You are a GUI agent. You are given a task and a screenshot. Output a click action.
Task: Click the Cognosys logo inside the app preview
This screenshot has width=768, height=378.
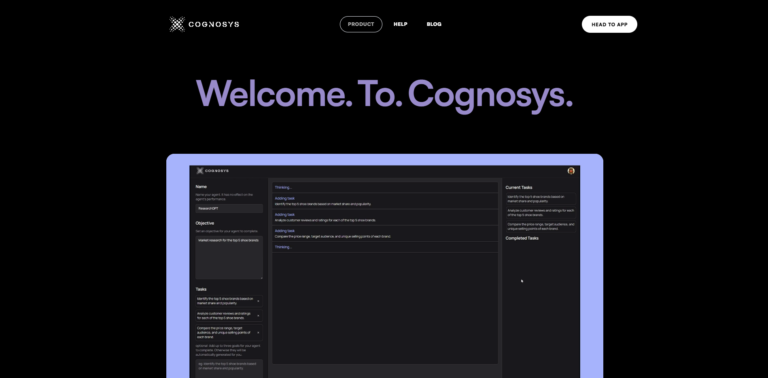(213, 171)
